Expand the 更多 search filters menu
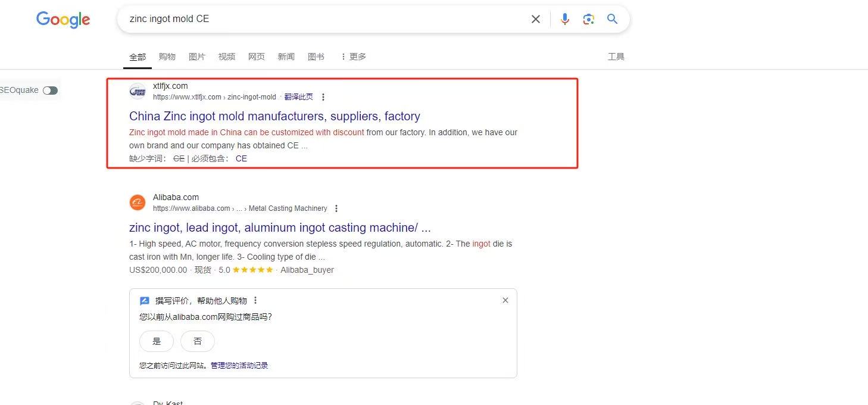This screenshot has width=868, height=405. coord(353,57)
